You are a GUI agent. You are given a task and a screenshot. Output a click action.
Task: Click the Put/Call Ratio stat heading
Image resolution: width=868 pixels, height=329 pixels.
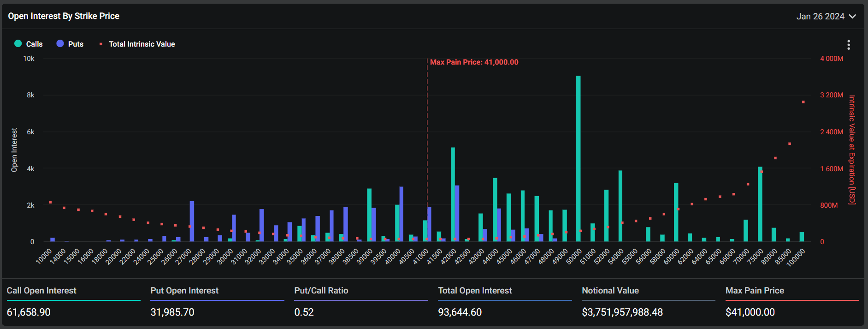pos(321,290)
